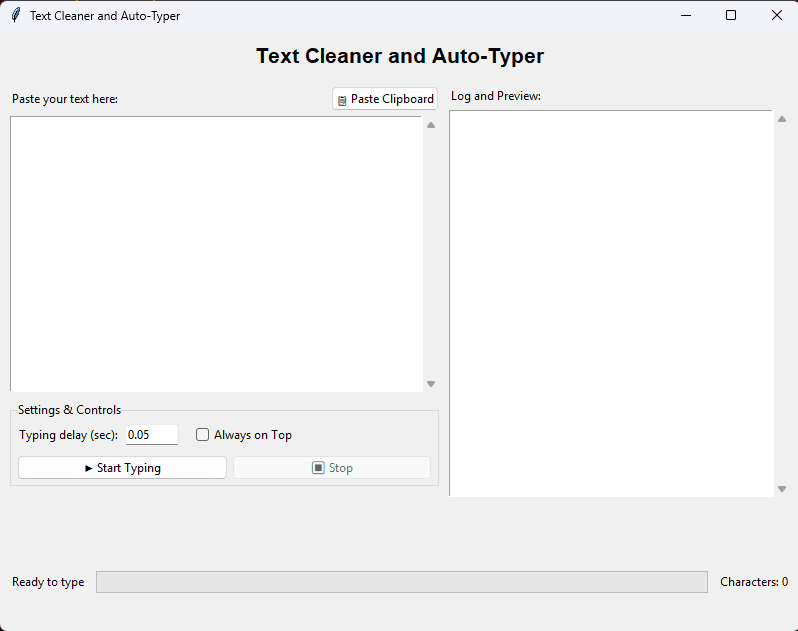Click inside the paste text area
The height and width of the screenshot is (631, 798).
tap(216, 254)
